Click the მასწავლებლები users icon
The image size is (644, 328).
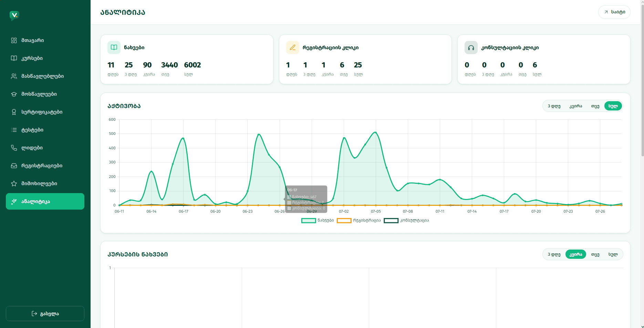point(14,76)
